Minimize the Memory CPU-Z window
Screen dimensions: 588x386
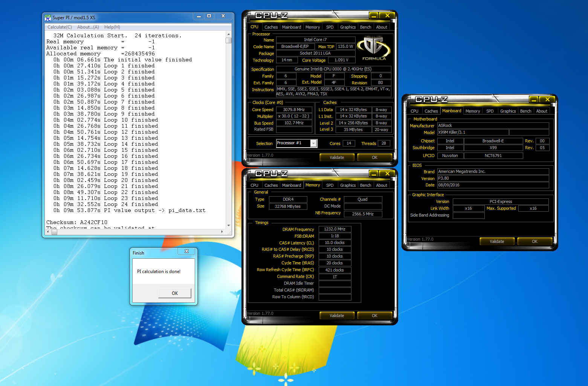point(373,174)
